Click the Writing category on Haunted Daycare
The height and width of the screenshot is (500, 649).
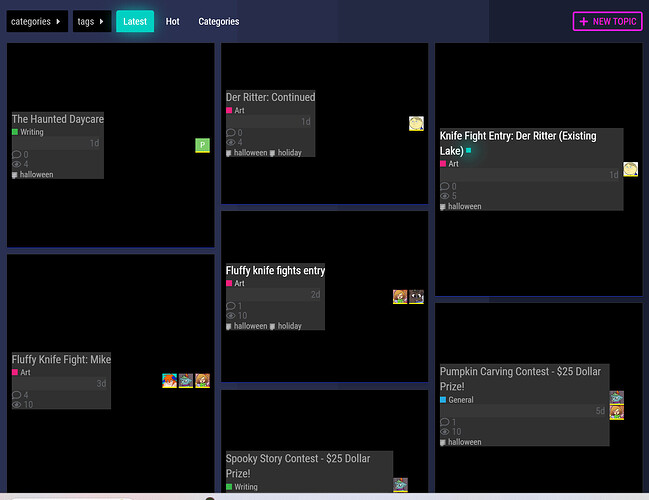tap(31, 132)
